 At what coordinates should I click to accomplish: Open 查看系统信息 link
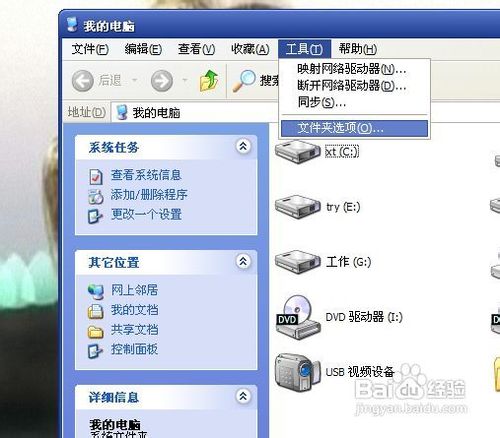146,175
